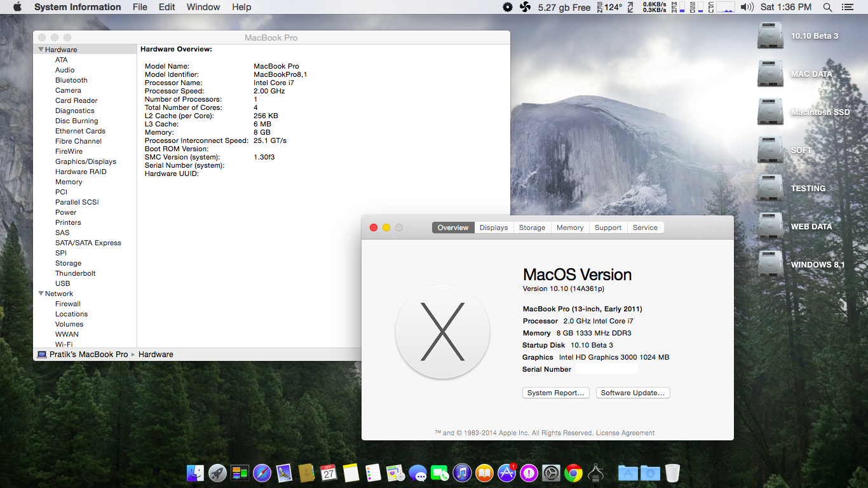The width and height of the screenshot is (868, 488).
Task: Open Messages speech bubble in dock
Action: tap(417, 473)
